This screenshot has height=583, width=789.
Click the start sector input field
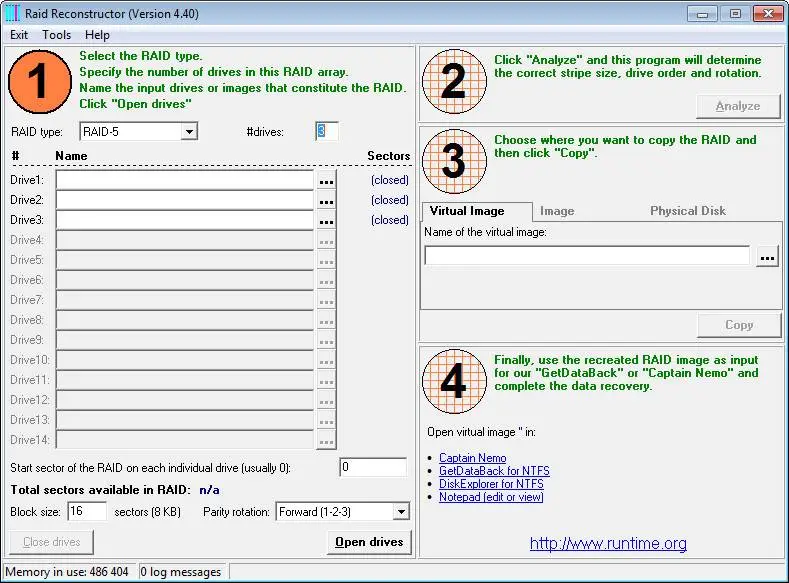tap(373, 467)
